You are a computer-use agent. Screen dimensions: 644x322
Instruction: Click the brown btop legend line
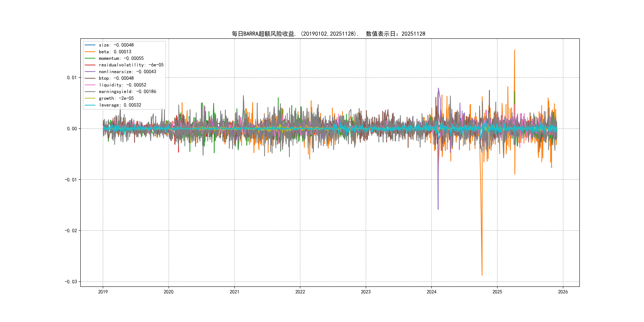click(90, 78)
